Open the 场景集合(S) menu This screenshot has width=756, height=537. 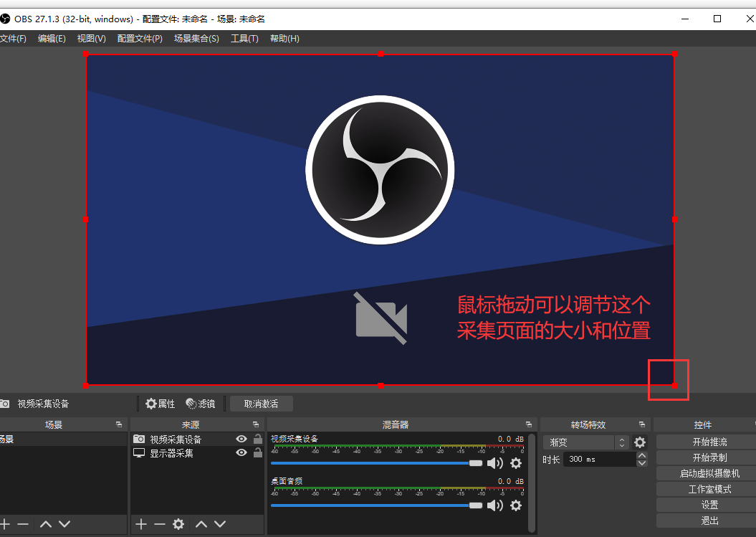(x=196, y=39)
